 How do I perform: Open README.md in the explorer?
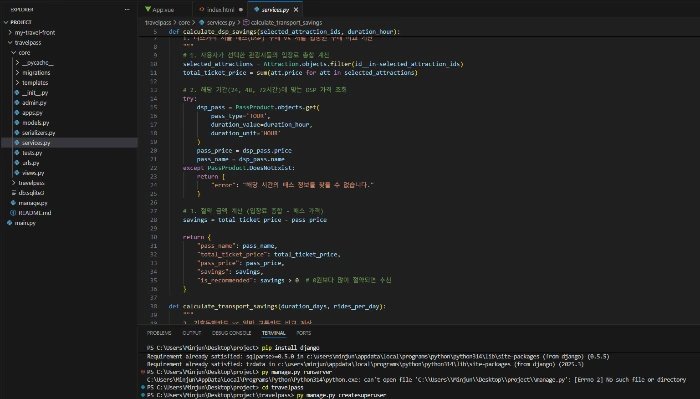point(35,213)
